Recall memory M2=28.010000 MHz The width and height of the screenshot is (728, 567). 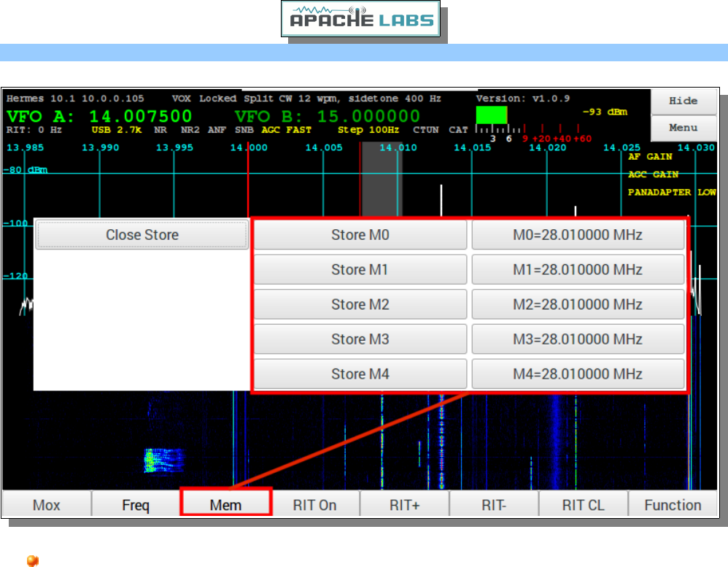click(578, 304)
